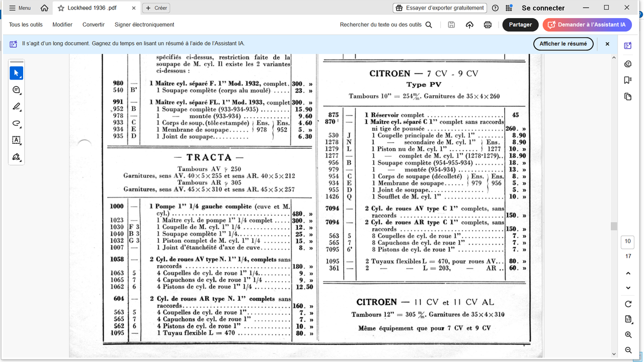Click the cloud upload icon
The image size is (644, 362).
tap(469, 25)
